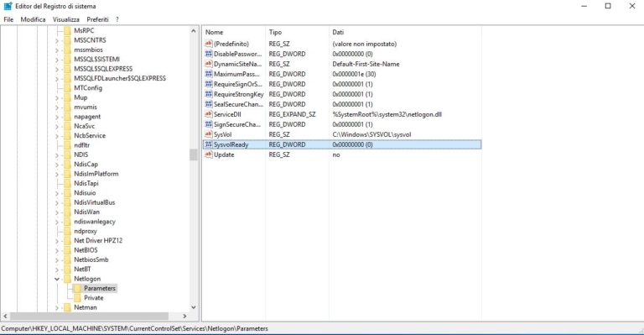This screenshot has height=335, width=644.
Task: Click the DWORD icon beside RequireSignOrS...
Action: click(x=208, y=84)
